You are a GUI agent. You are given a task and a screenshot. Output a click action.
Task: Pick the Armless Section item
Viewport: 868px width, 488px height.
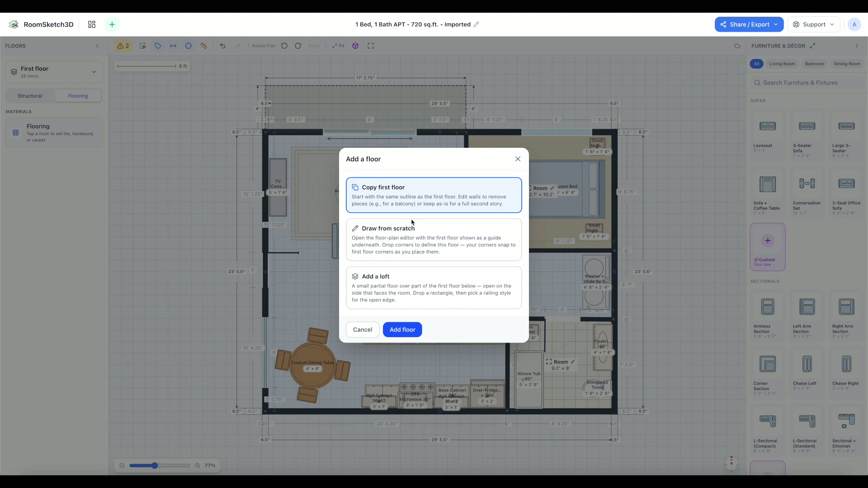click(x=767, y=315)
